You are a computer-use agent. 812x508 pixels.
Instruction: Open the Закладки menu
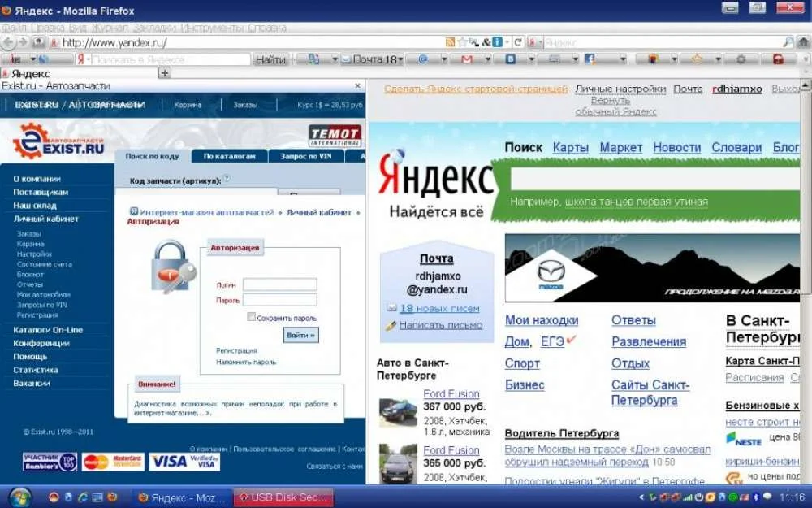153,28
